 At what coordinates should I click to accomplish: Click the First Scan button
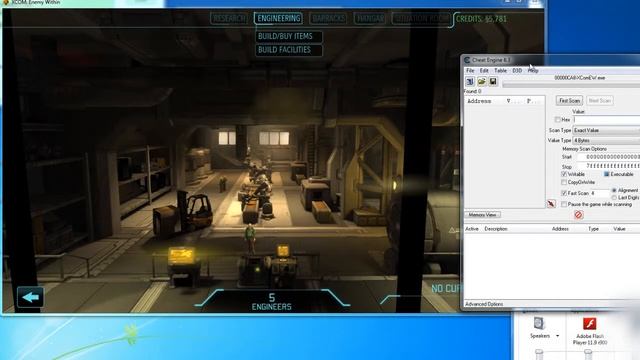(569, 100)
